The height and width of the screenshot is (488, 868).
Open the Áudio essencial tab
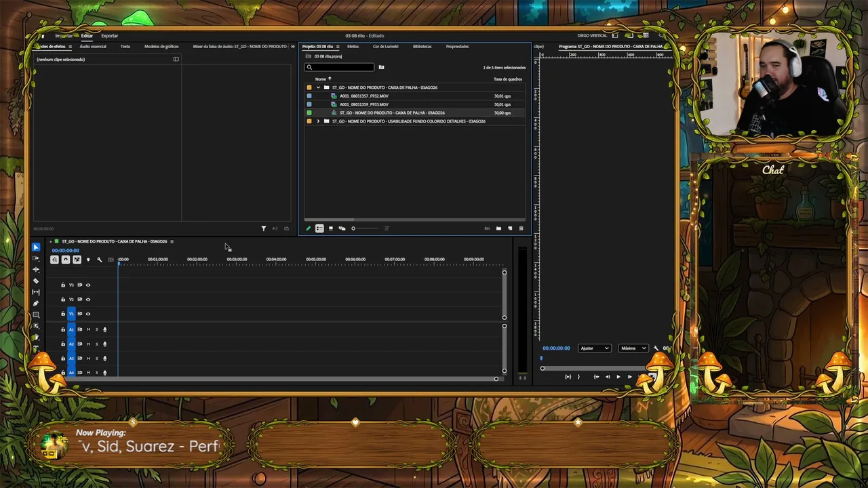tap(93, 47)
